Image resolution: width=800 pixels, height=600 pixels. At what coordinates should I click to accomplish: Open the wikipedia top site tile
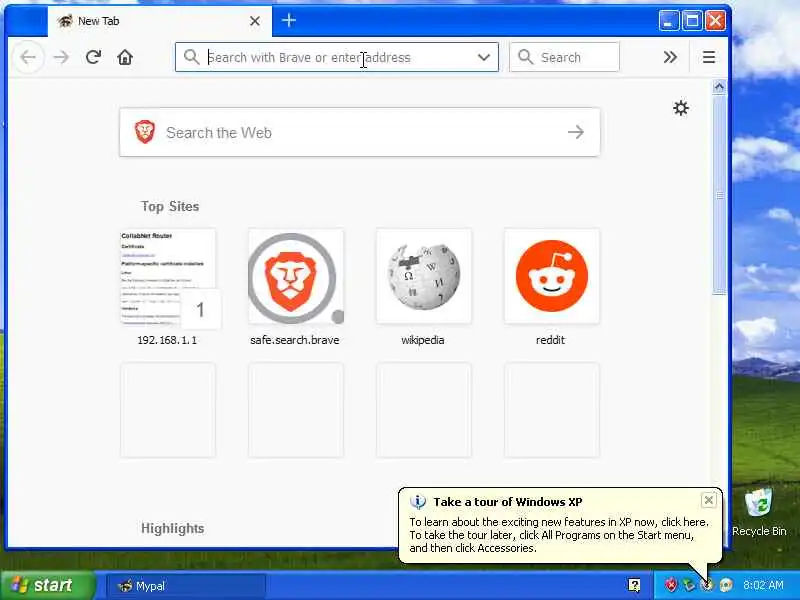tap(423, 287)
